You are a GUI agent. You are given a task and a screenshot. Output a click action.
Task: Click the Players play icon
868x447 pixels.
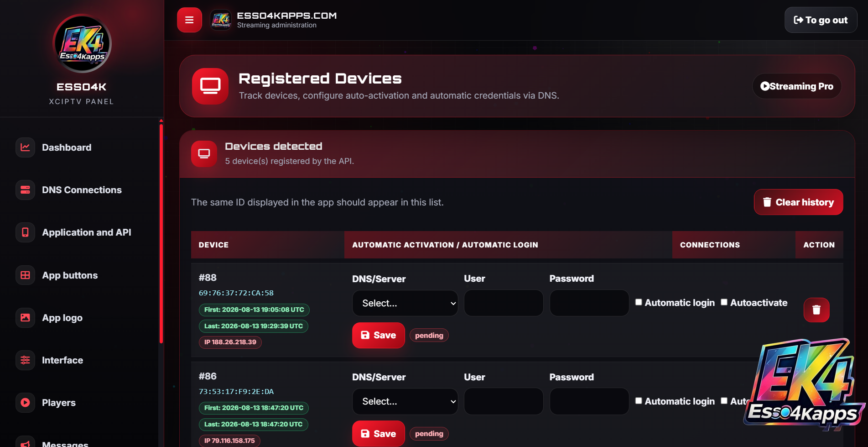(x=25, y=403)
